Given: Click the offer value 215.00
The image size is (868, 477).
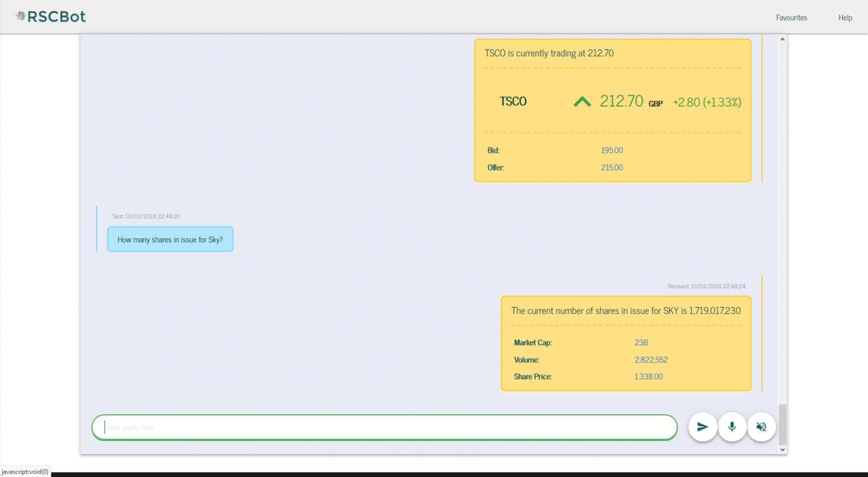Looking at the screenshot, I should click(x=612, y=167).
